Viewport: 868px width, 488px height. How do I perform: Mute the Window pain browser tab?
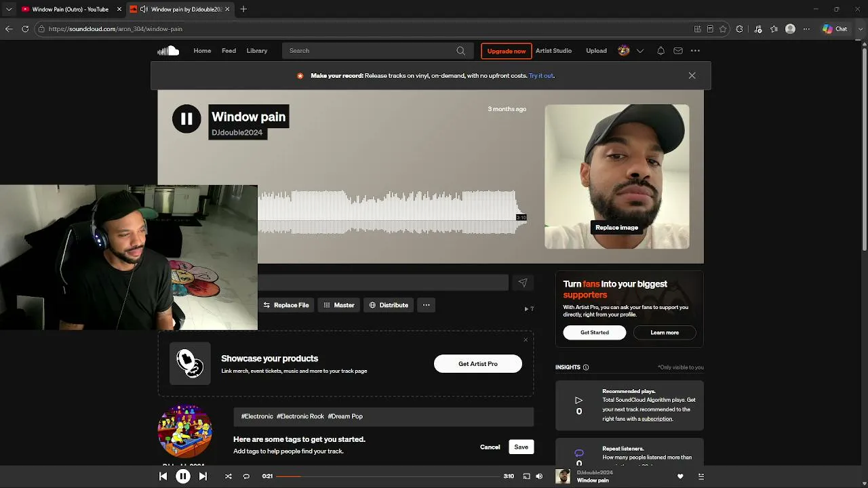click(x=144, y=9)
